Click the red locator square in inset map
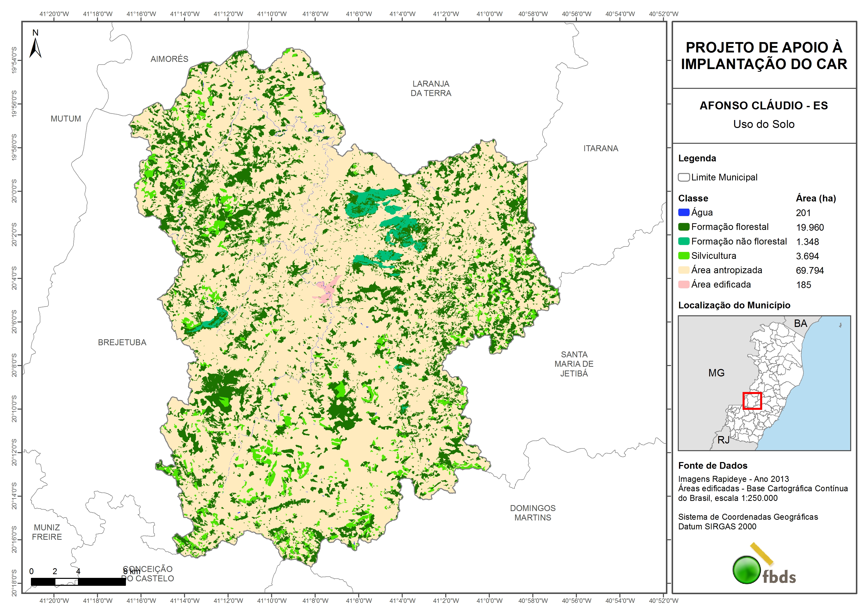This screenshot has height=614, width=868. [x=752, y=401]
